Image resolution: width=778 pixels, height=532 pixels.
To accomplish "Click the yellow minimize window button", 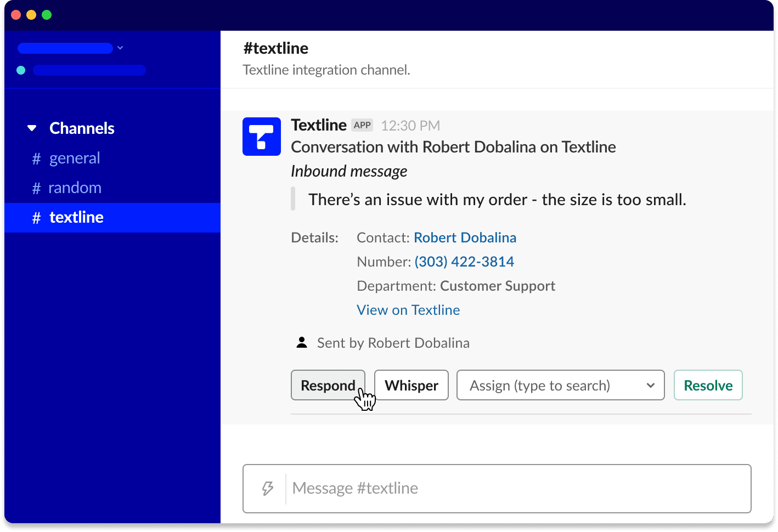I will tap(31, 15).
